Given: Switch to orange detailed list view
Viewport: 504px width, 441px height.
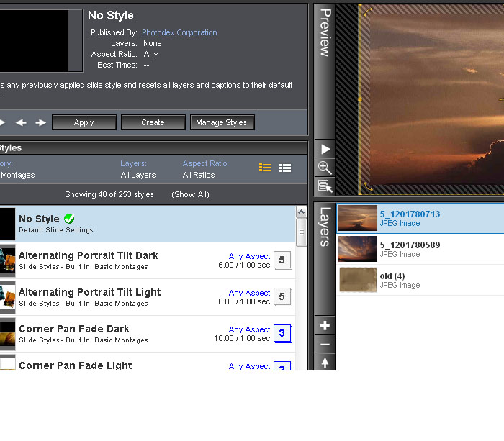Looking at the screenshot, I should click(265, 168).
